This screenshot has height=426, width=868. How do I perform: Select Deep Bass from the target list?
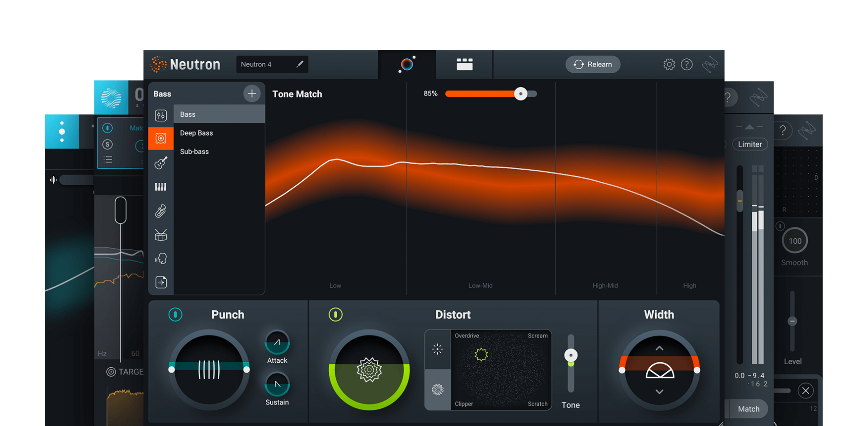(196, 133)
